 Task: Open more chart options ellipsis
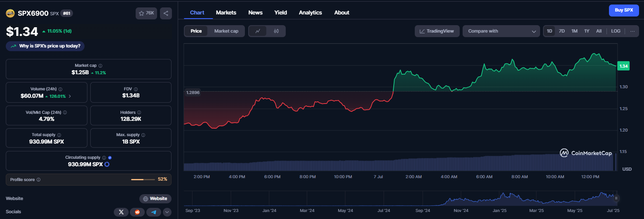[632, 31]
